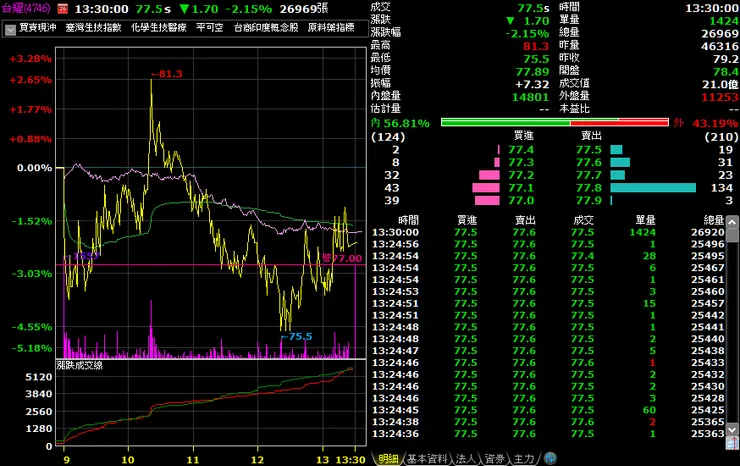Switch to the 明細 tab

(x=388, y=459)
